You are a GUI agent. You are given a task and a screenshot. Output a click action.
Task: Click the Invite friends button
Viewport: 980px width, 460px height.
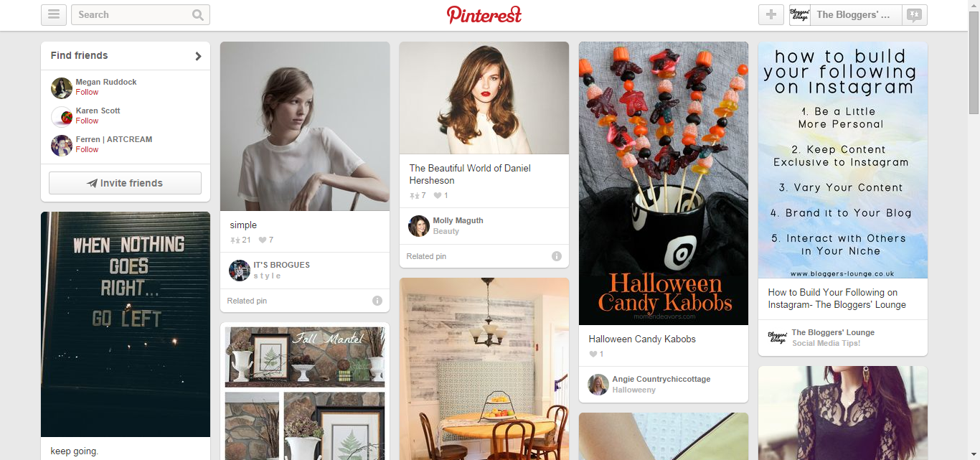(x=125, y=183)
